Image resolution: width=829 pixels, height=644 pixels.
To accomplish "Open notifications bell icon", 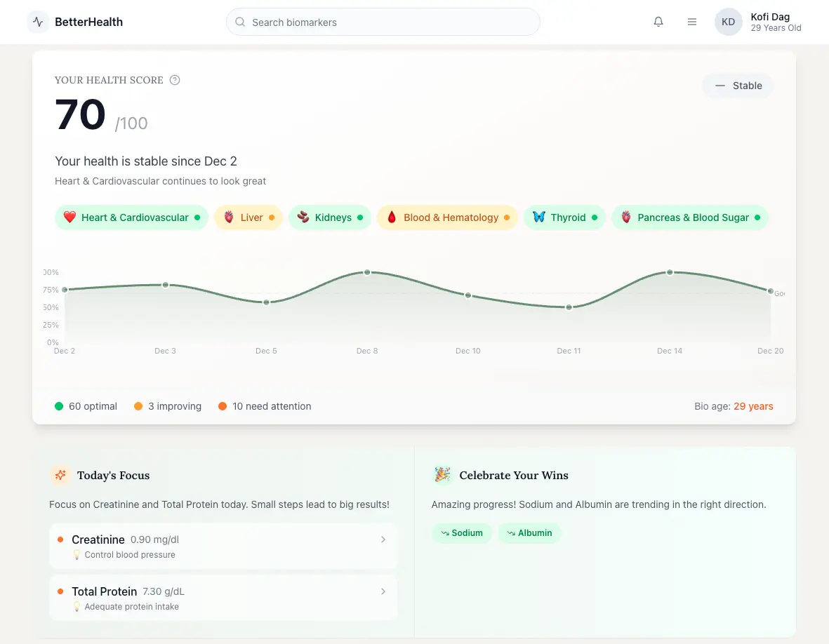I will 658,22.
